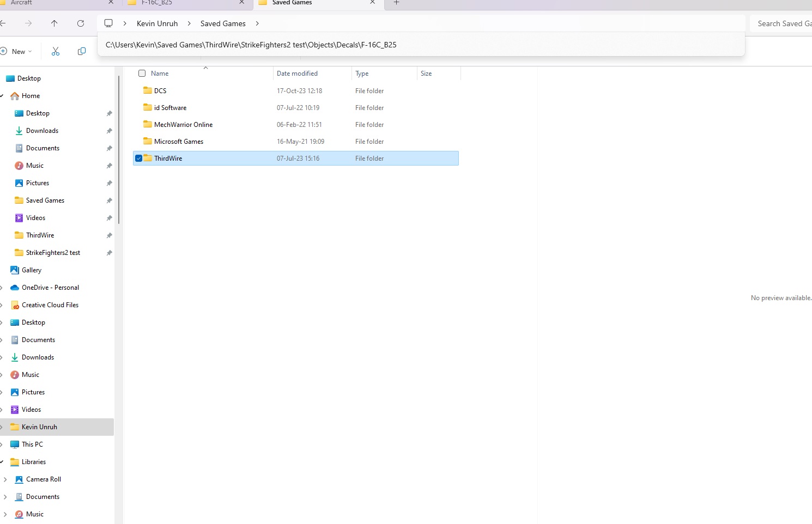Image resolution: width=812 pixels, height=524 pixels.
Task: Open Creative Cloud Files in sidebar
Action: (50, 305)
